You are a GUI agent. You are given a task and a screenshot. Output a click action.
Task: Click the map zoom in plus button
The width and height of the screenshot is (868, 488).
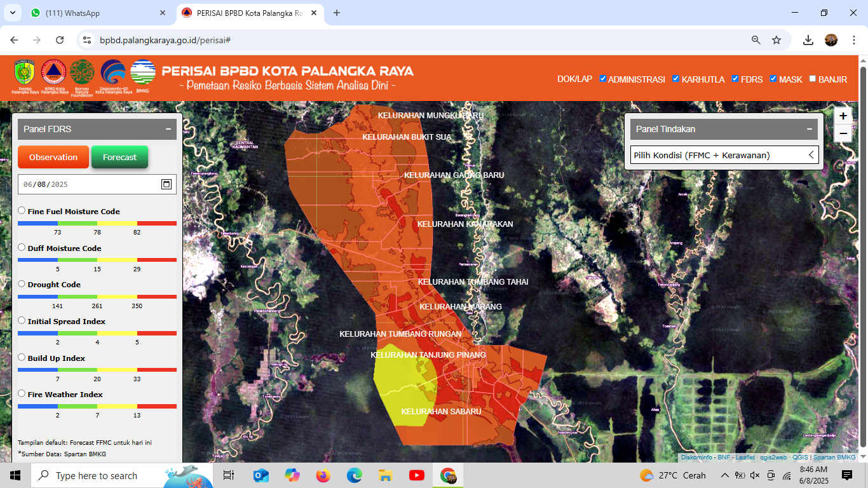[x=843, y=116]
